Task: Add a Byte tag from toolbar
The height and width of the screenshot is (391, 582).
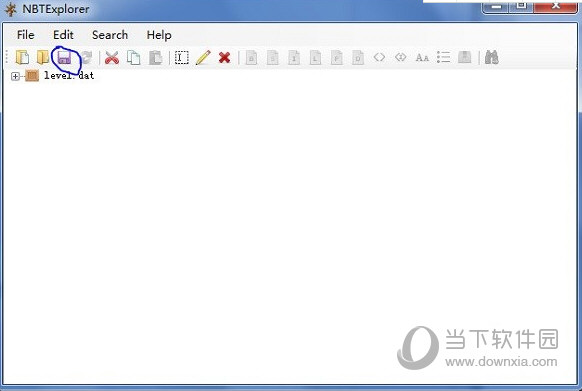Action: [x=251, y=58]
